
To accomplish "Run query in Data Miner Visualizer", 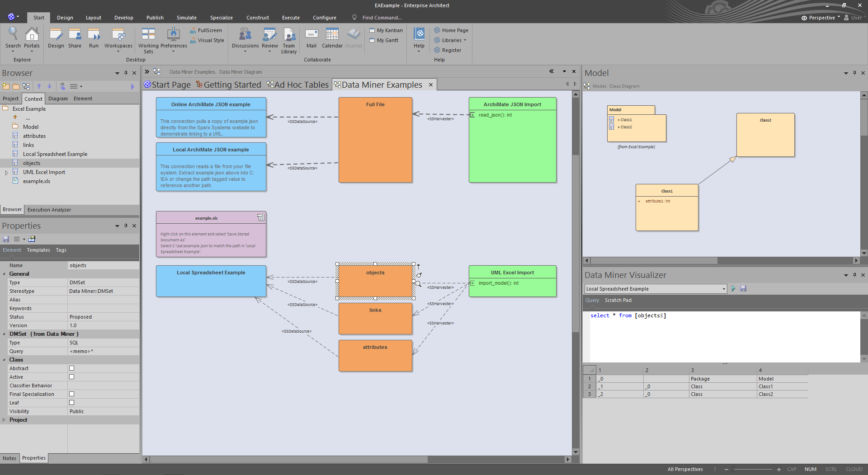I will (x=733, y=289).
